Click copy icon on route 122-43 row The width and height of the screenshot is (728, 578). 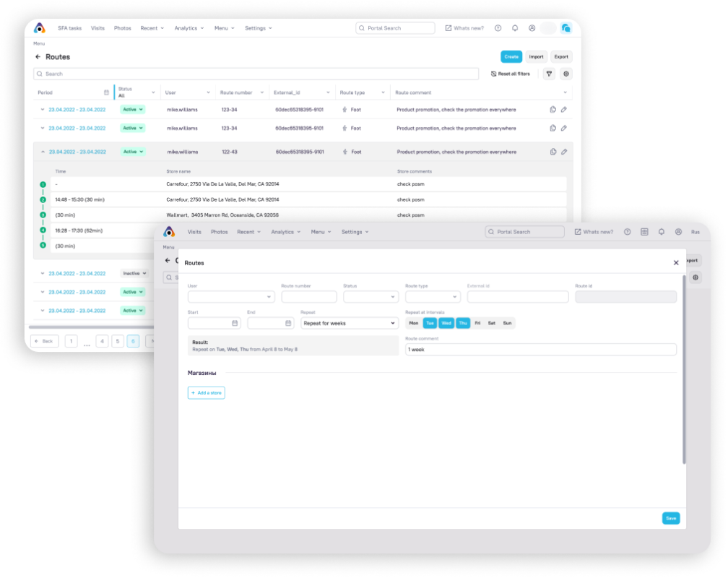point(553,152)
